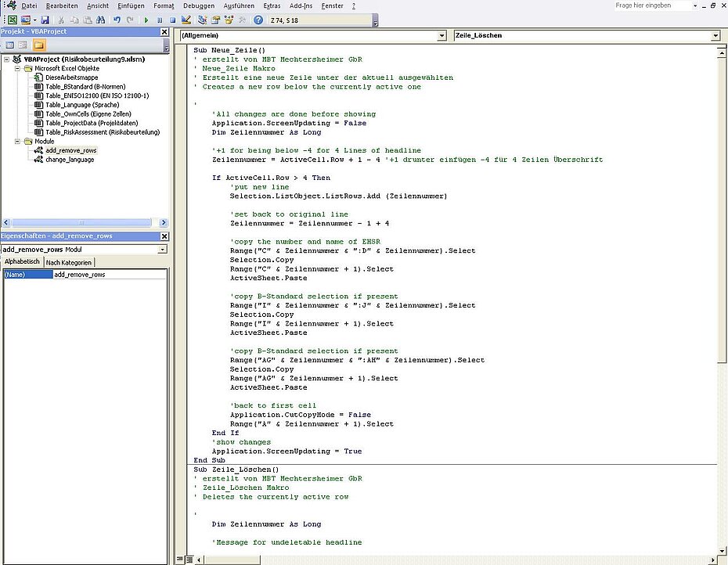Open the Add-Ins menu
This screenshot has height=565, width=728.
301,5
